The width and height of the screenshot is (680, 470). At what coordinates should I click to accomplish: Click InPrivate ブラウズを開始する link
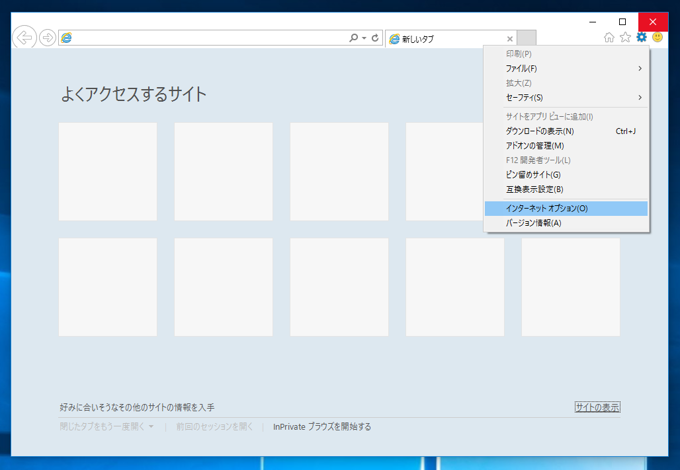point(322,427)
